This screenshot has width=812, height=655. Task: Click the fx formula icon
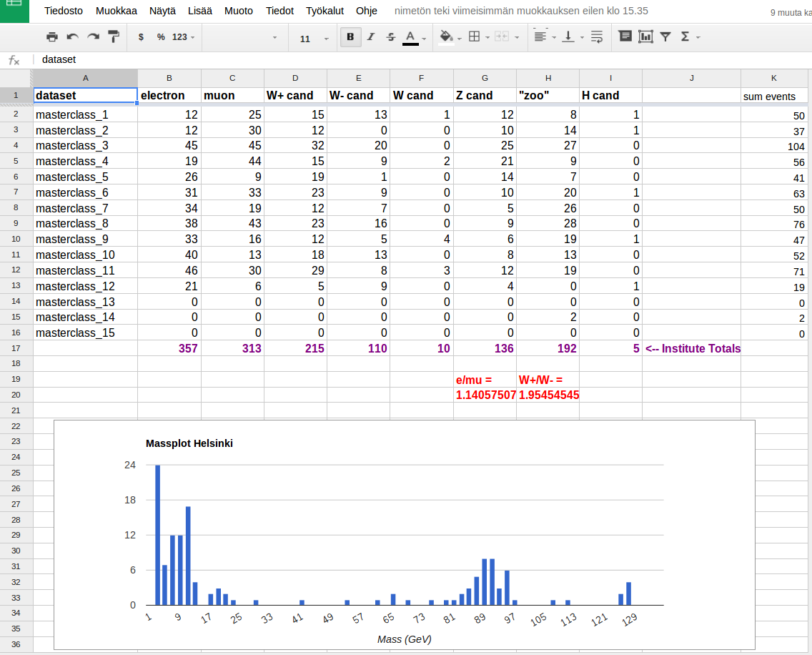click(14, 60)
